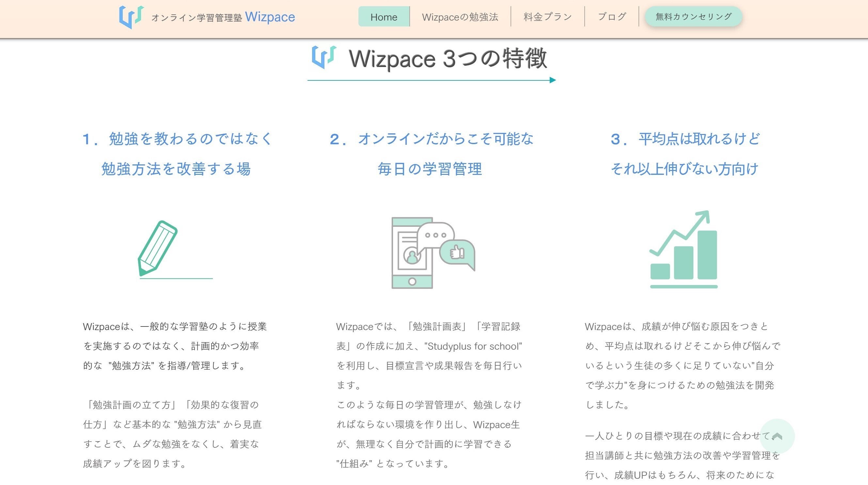Screen dimensions: 868x485
Task: Click the heading 毎日の学習管理
Action: point(430,169)
